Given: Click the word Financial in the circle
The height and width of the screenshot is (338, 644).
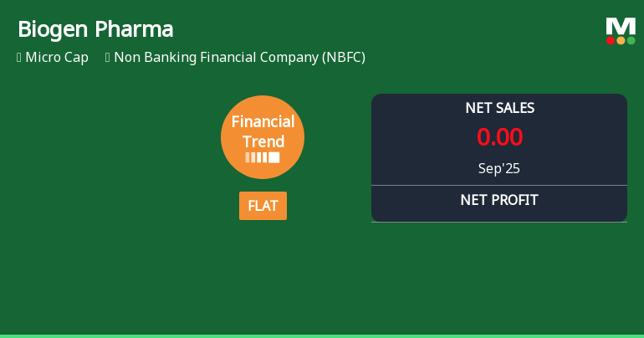Looking at the screenshot, I should click(x=263, y=121).
